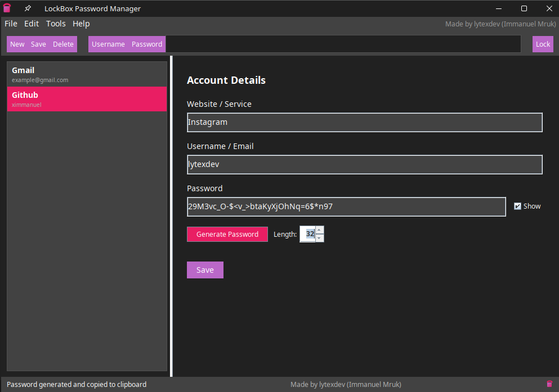Select the Gmail account entry
The height and width of the screenshot is (392, 559).
(x=87, y=74)
